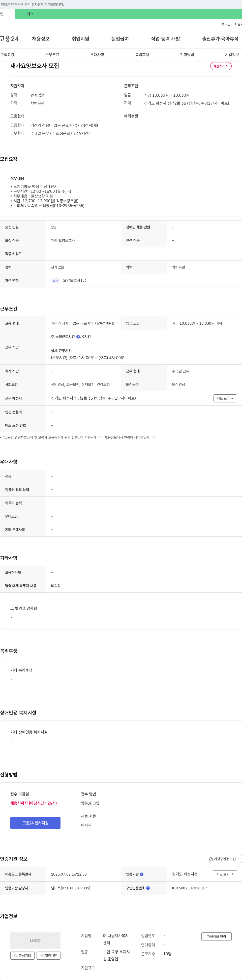
Task: Click 고용24 입사지원 apply button
Action: 36,823
